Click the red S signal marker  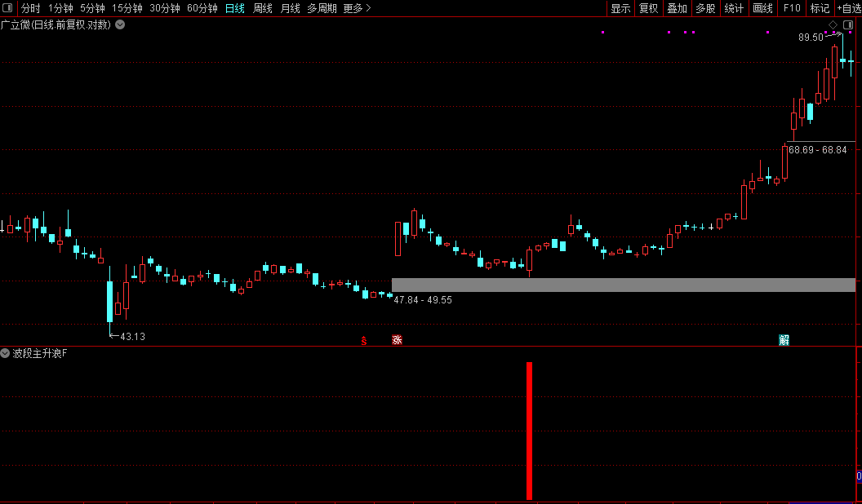tap(364, 341)
